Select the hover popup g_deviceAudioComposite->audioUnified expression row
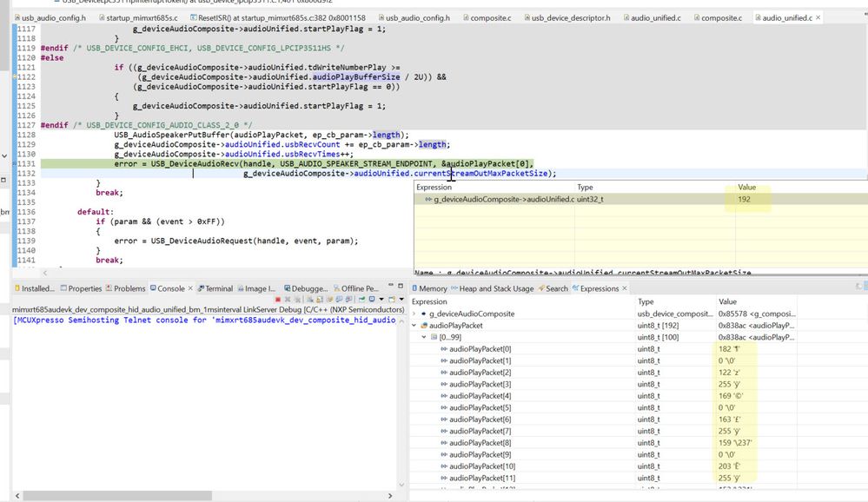This screenshot has width=868, height=502. [x=640, y=199]
